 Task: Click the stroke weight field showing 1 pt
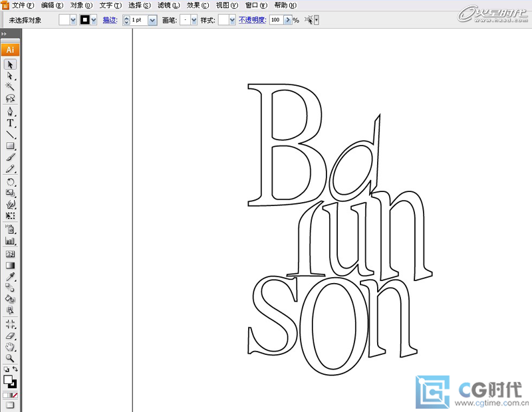point(139,21)
